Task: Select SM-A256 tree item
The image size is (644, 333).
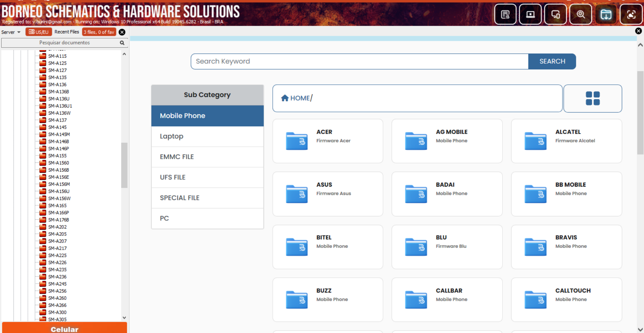Action: pyautogui.click(x=57, y=291)
